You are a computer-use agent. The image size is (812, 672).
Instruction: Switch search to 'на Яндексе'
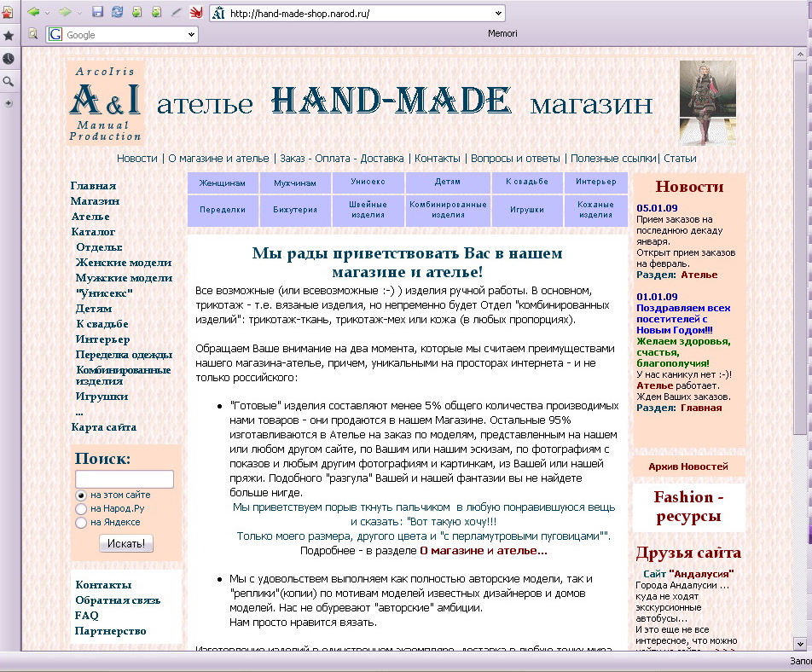pos(81,522)
